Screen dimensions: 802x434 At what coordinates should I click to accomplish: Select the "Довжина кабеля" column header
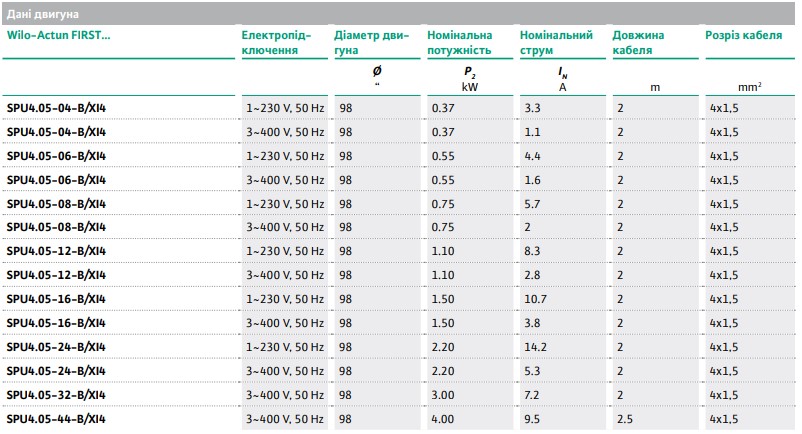coord(638,41)
